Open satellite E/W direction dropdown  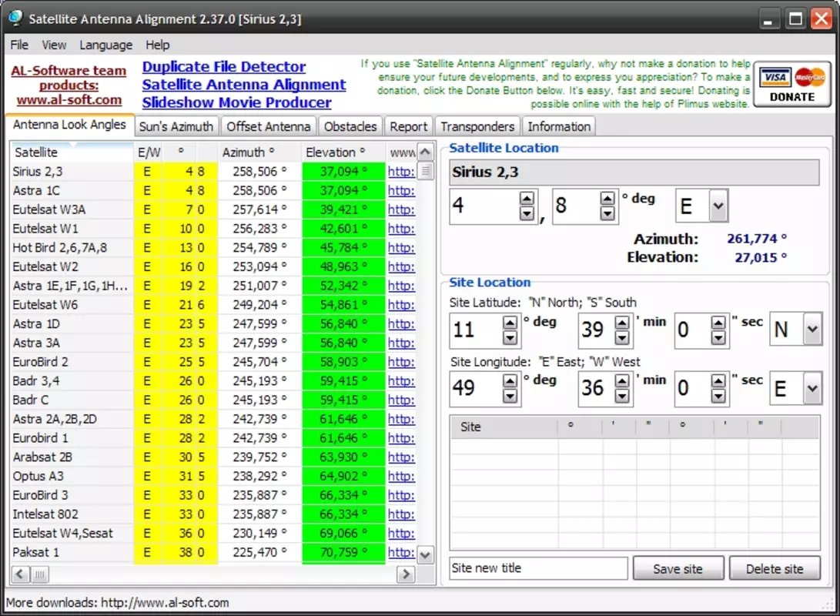718,206
